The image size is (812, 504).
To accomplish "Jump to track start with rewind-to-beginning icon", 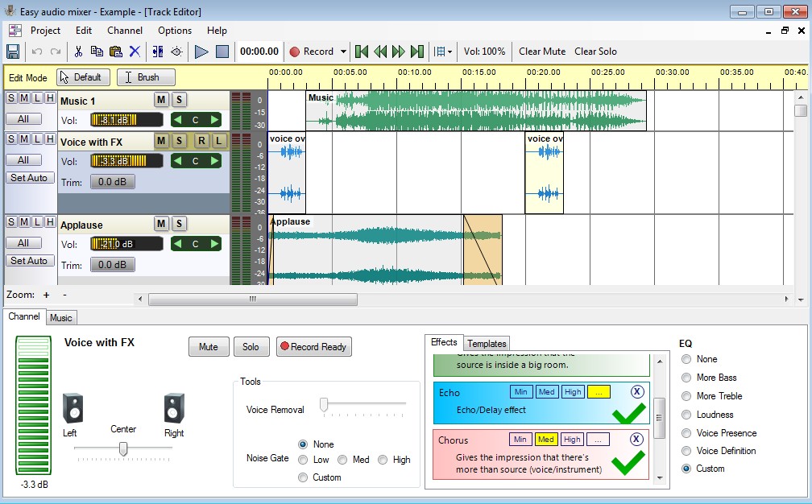I will click(x=361, y=51).
